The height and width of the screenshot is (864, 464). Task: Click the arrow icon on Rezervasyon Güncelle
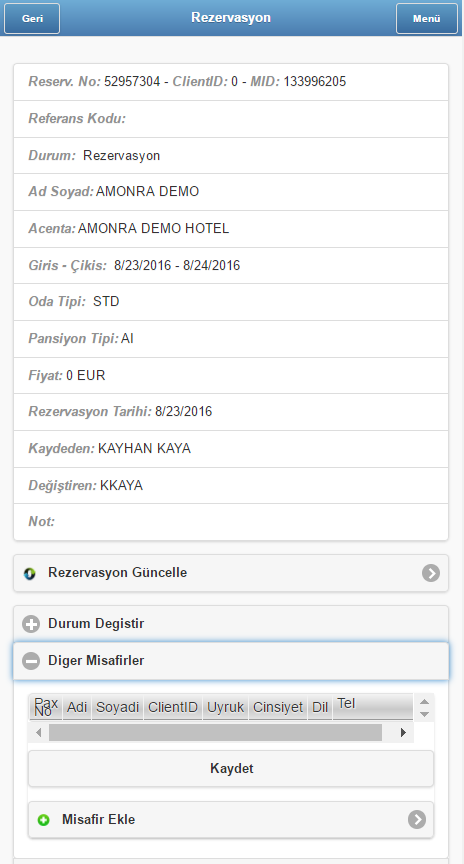(431, 573)
